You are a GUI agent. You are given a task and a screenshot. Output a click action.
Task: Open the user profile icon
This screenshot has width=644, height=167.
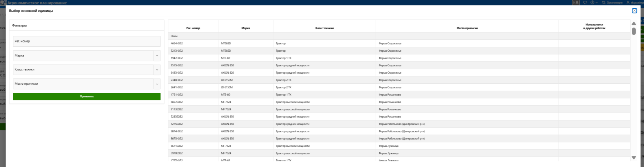pyautogui.click(x=628, y=2)
